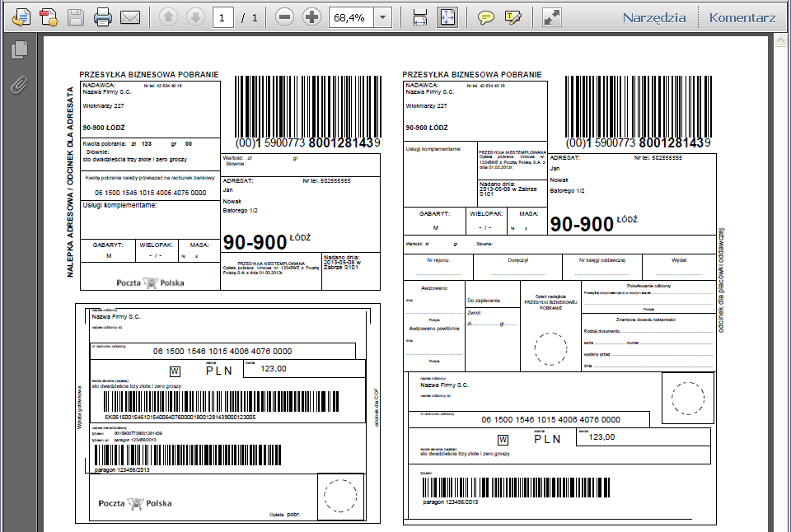Image resolution: width=791 pixels, height=532 pixels.
Task: Zoom in with the plus button
Action: (x=311, y=17)
